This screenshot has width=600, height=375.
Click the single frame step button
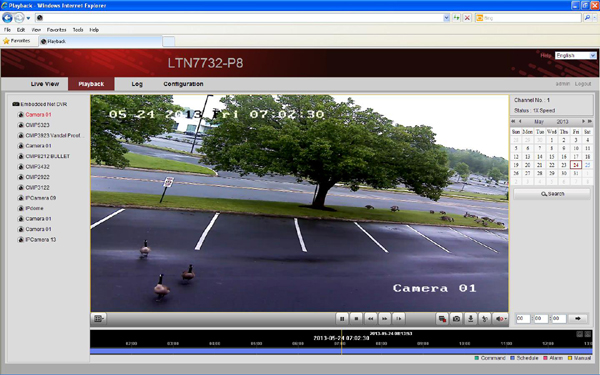coord(399,318)
